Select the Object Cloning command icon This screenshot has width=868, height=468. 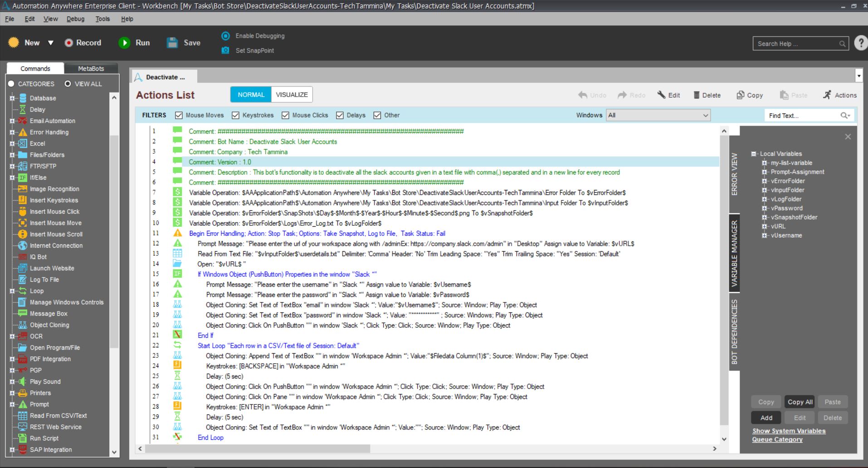(x=22, y=325)
